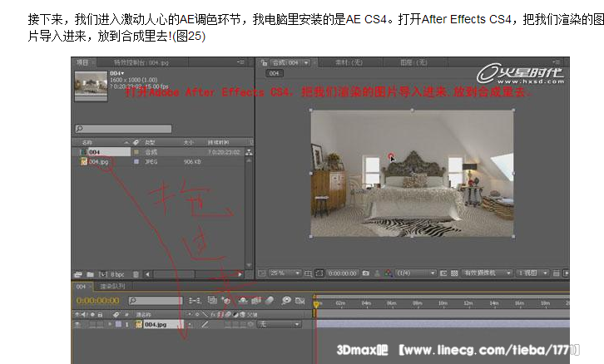Open the parent 无 dropdown for 004.jpg

(279, 324)
